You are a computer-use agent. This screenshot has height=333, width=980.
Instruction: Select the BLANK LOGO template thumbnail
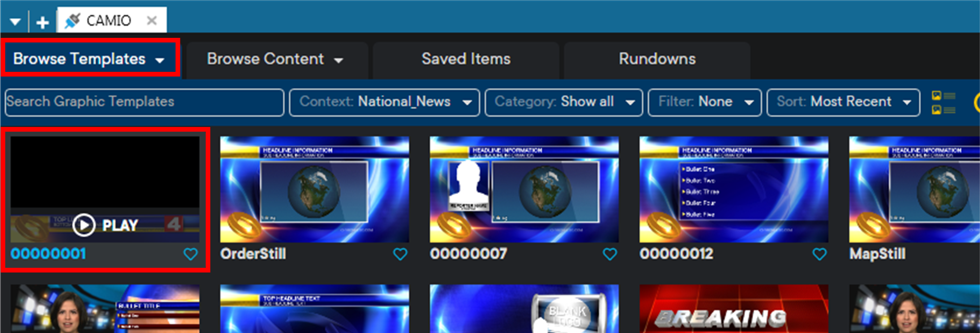[524, 309]
